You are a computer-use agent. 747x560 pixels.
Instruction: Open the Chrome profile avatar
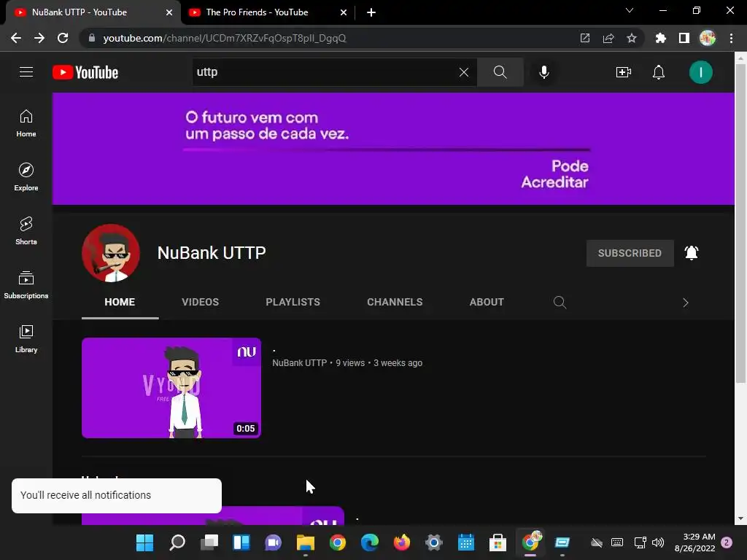pyautogui.click(x=708, y=38)
